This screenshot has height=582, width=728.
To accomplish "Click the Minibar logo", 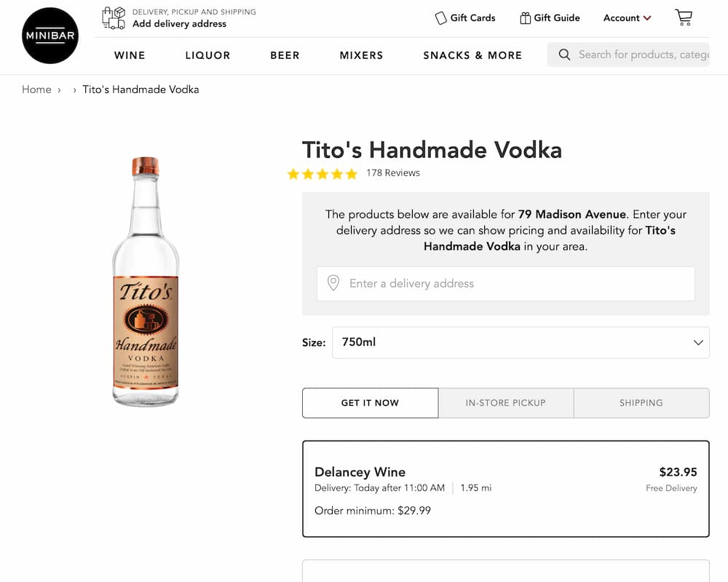I will click(x=50, y=36).
